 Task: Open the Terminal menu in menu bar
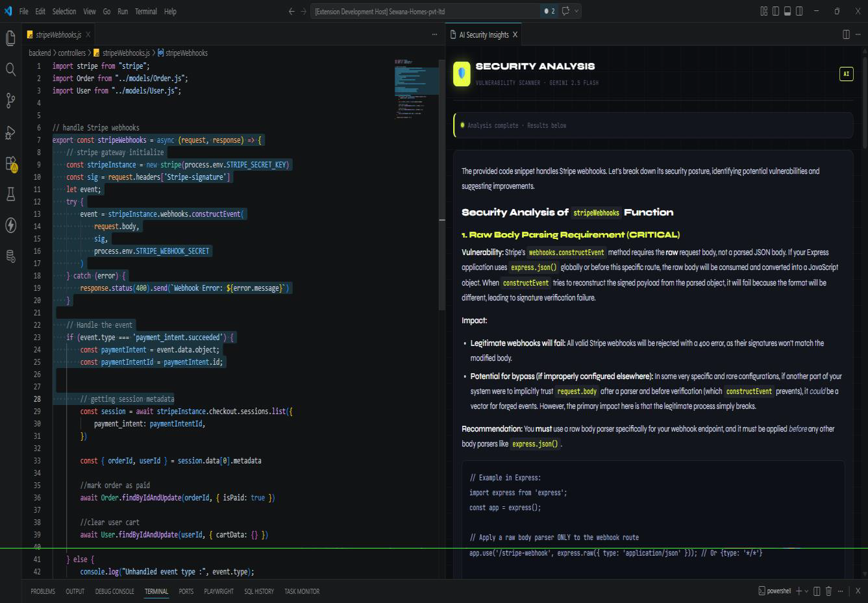146,11
